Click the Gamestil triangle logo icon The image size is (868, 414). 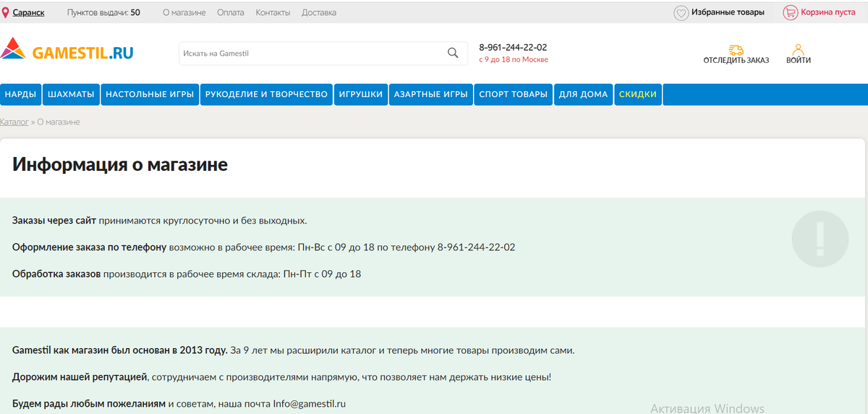coord(14,50)
